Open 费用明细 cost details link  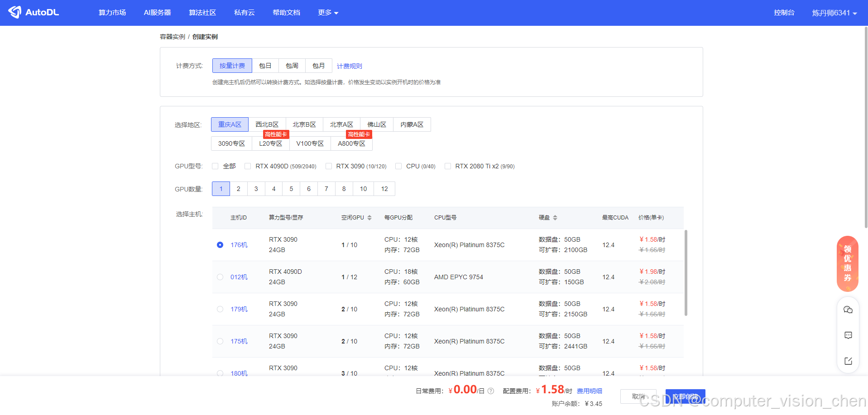[x=590, y=391]
